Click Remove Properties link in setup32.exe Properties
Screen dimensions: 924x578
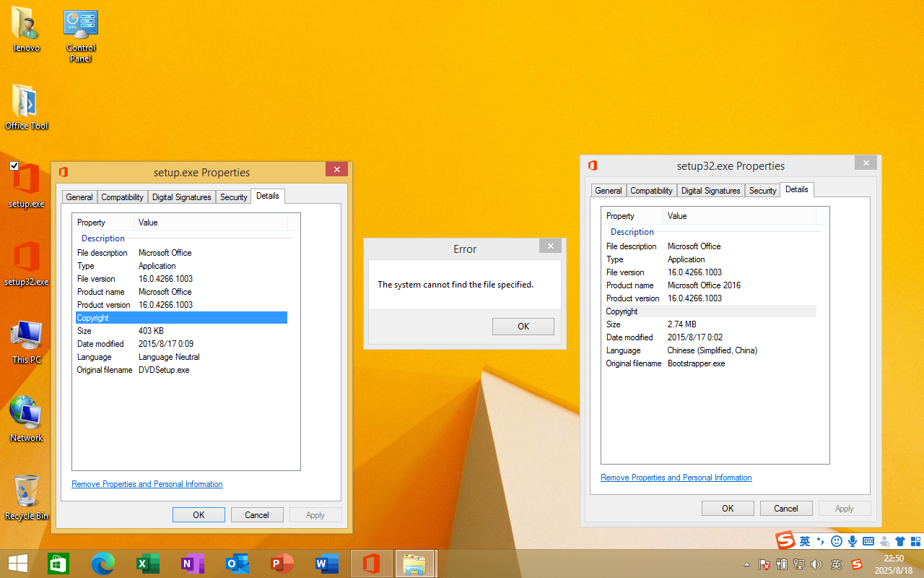point(676,478)
